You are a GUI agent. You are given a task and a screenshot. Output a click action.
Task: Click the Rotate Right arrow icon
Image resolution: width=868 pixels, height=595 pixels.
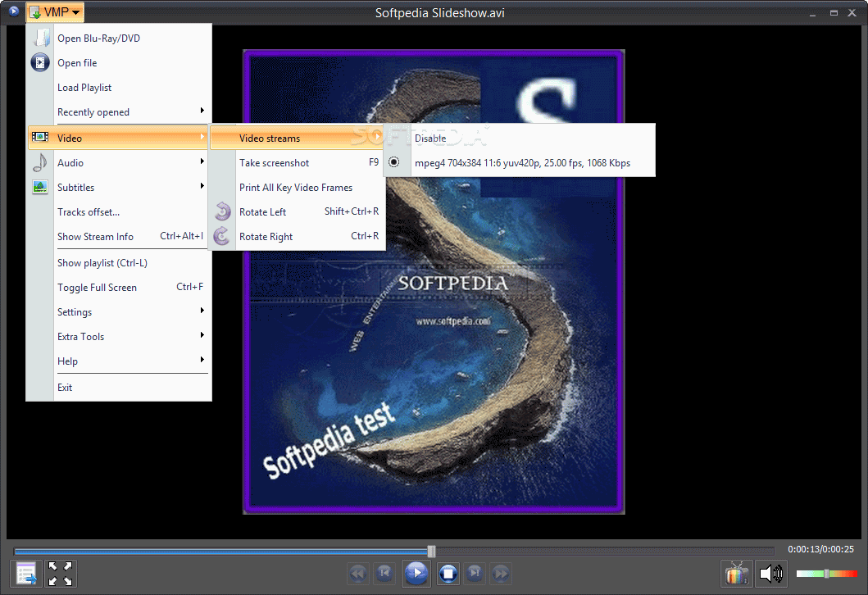pyautogui.click(x=223, y=236)
